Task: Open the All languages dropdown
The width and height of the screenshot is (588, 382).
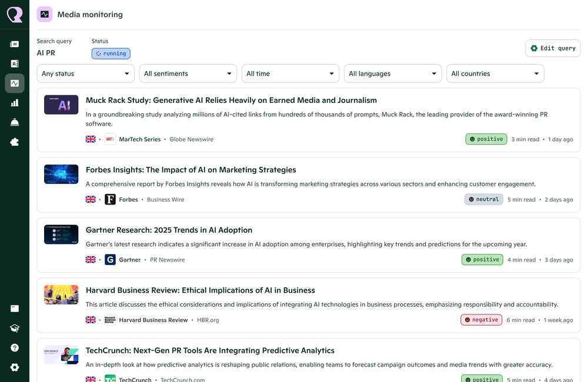Action: (392, 73)
